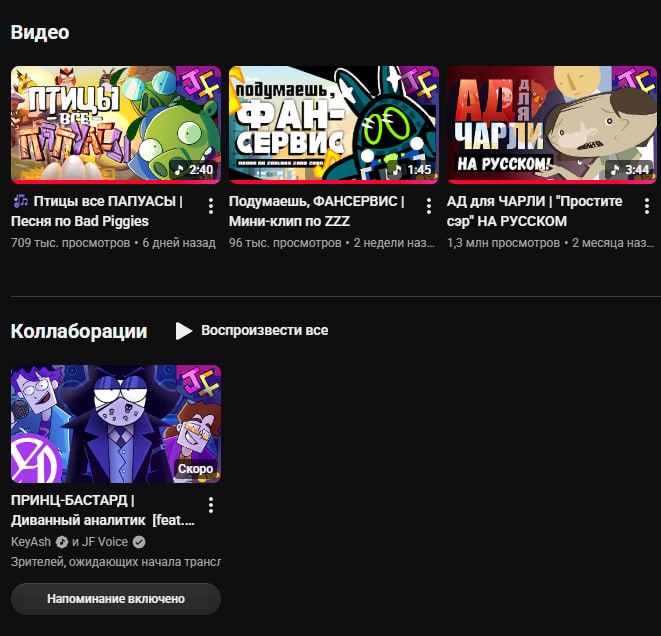
Task: Click the text 6 дней назад
Action: click(179, 243)
